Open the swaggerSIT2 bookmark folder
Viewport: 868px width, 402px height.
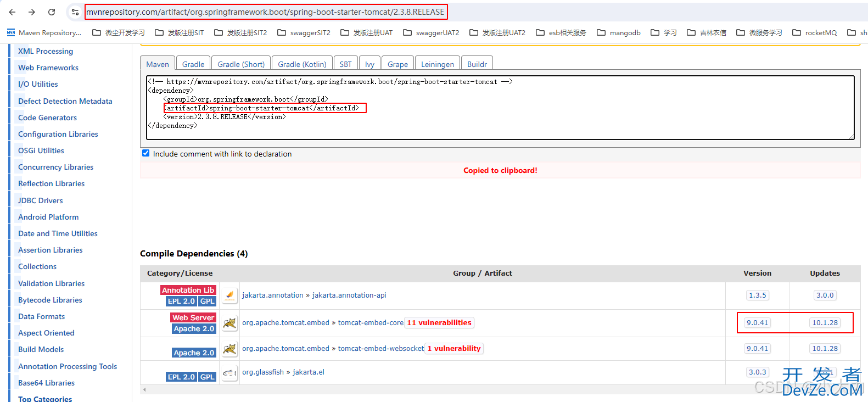point(304,32)
